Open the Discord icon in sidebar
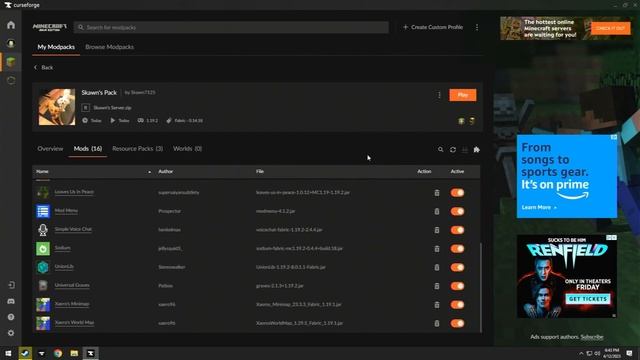640x360 pixels. (11, 301)
